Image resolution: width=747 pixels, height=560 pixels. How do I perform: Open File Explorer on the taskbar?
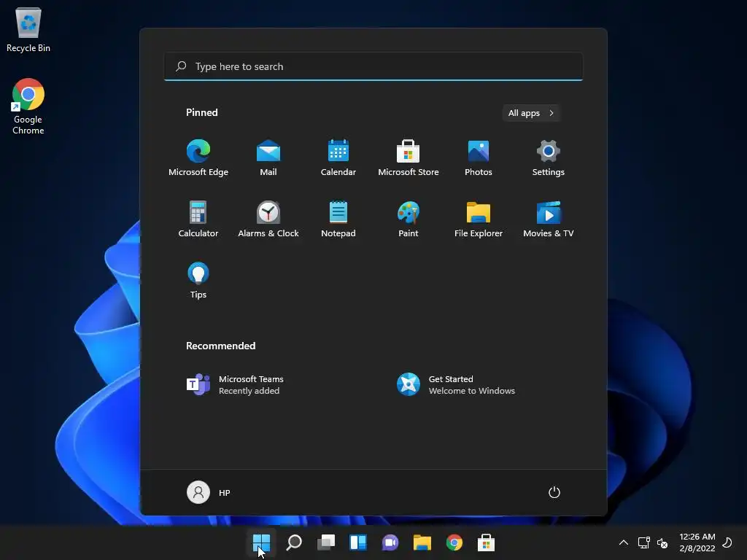tap(422, 542)
